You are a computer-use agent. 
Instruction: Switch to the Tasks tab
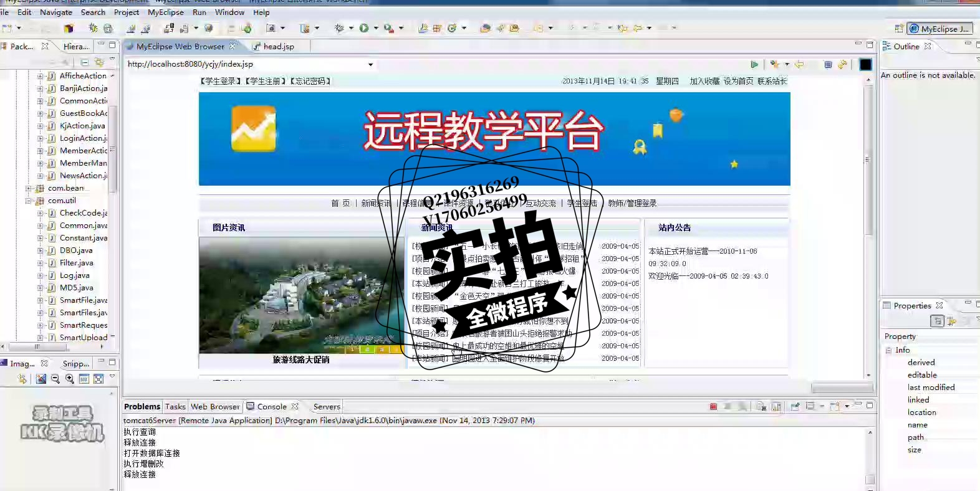175,406
